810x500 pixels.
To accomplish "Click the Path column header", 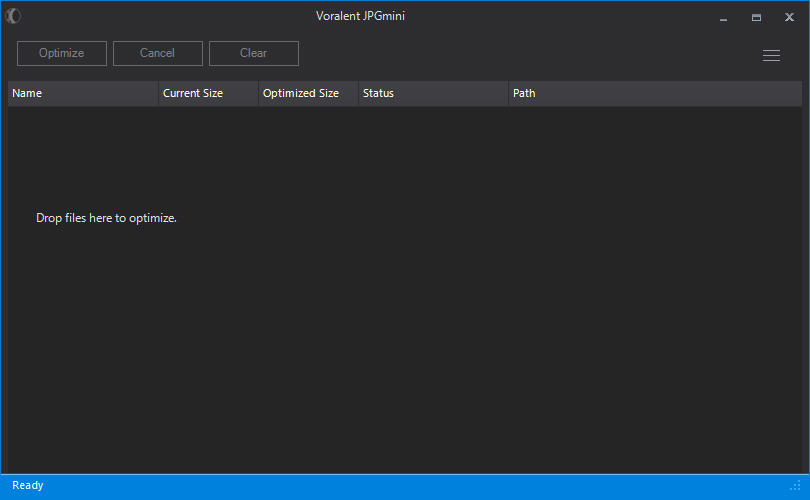I will [656, 93].
